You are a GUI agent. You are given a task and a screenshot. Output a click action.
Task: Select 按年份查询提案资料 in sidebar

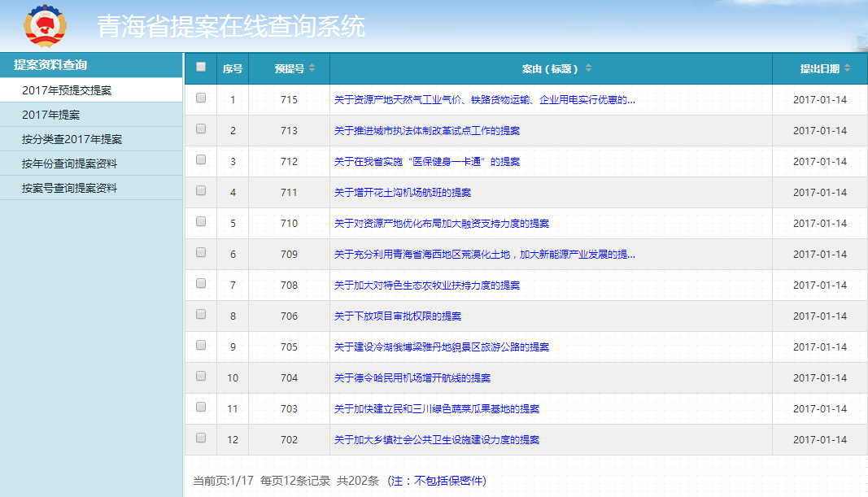click(x=69, y=163)
